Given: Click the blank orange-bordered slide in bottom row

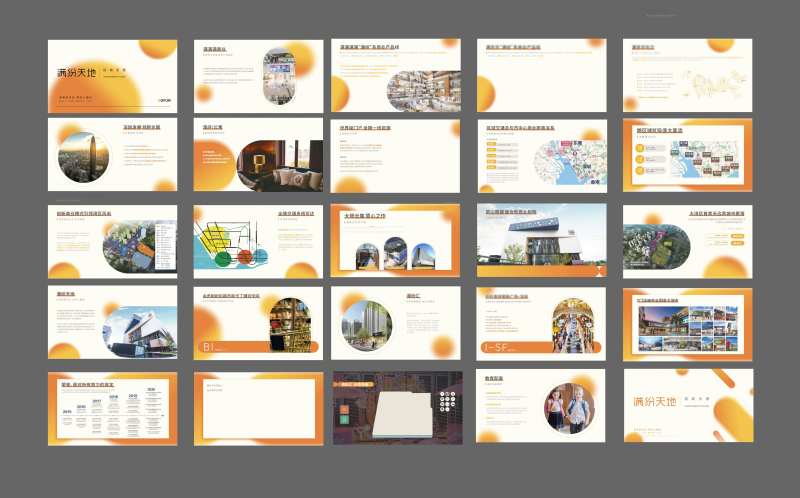Looking at the screenshot, I should 258,408.
